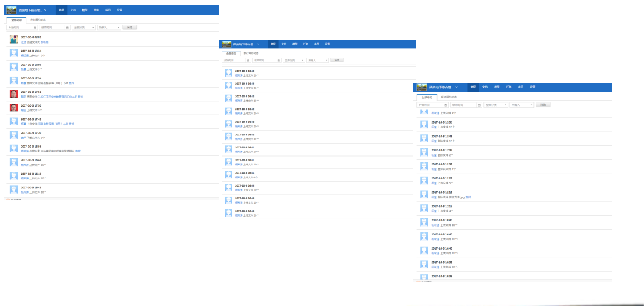Expand the project name dropdown in the leftmost window
This screenshot has height=306, width=644.
point(45,10)
